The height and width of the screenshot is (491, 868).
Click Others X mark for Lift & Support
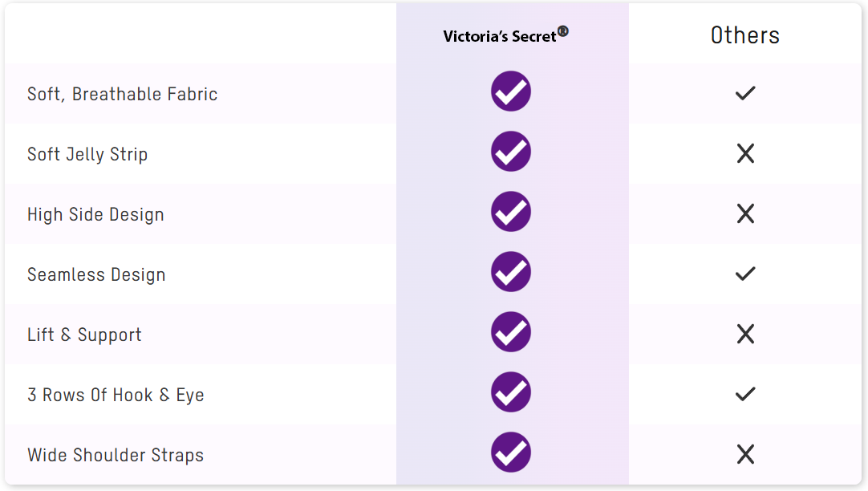point(745,334)
